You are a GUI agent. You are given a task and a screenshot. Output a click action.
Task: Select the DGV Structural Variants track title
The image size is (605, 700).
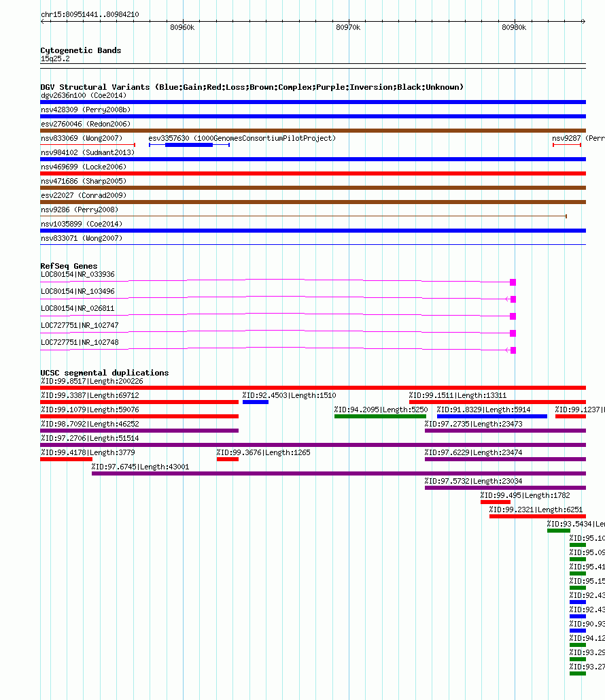tap(252, 87)
